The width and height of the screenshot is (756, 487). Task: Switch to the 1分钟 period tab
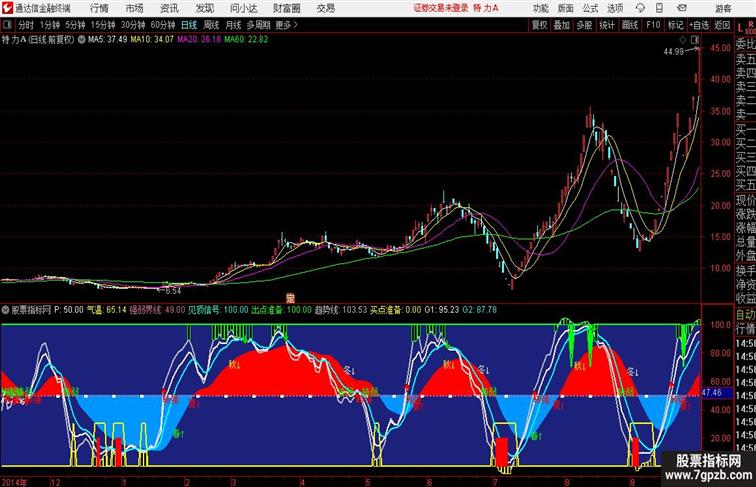pyautogui.click(x=50, y=25)
